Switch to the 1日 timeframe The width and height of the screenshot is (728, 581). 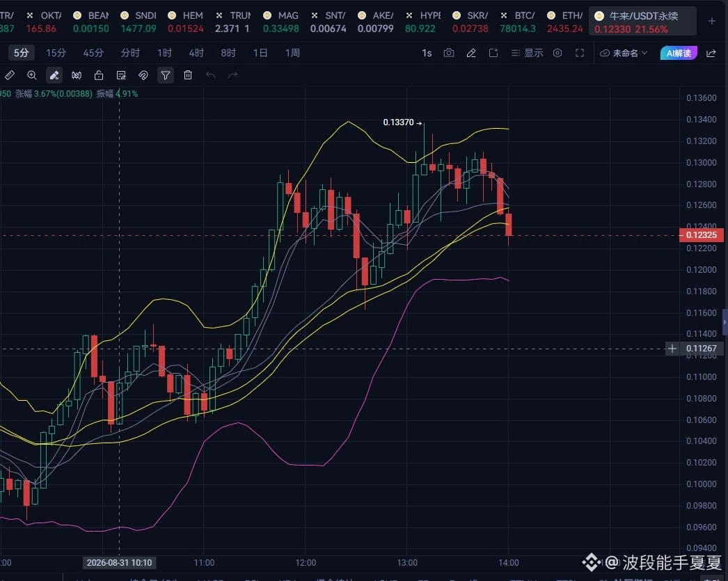pyautogui.click(x=260, y=53)
